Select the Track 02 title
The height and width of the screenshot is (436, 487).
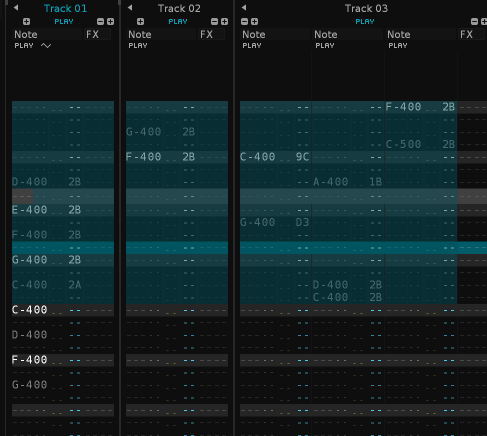click(x=179, y=8)
